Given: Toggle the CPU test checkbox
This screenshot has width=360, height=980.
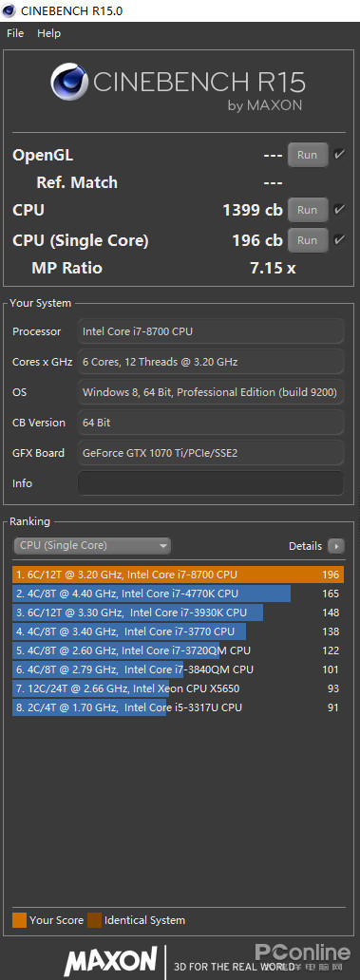Looking at the screenshot, I should coord(339,209).
